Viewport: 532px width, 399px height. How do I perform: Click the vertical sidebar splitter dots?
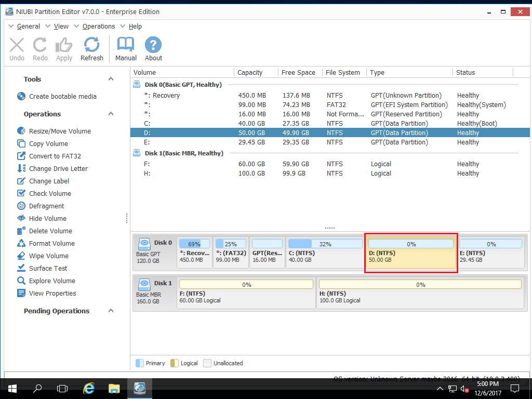(x=127, y=218)
